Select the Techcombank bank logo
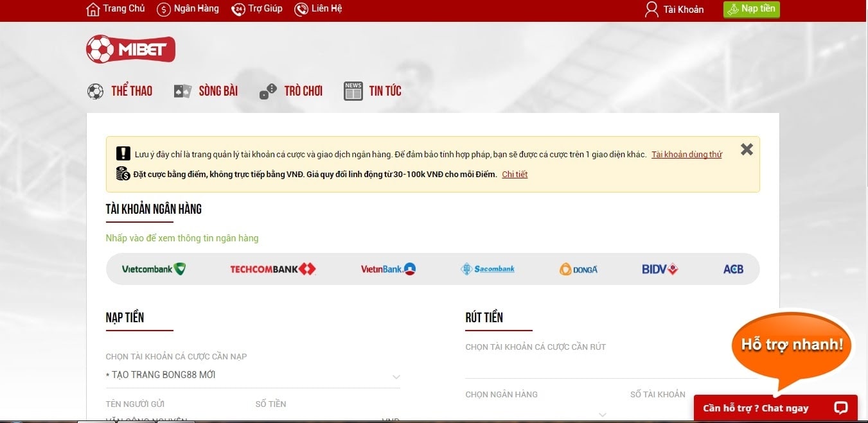 272,269
